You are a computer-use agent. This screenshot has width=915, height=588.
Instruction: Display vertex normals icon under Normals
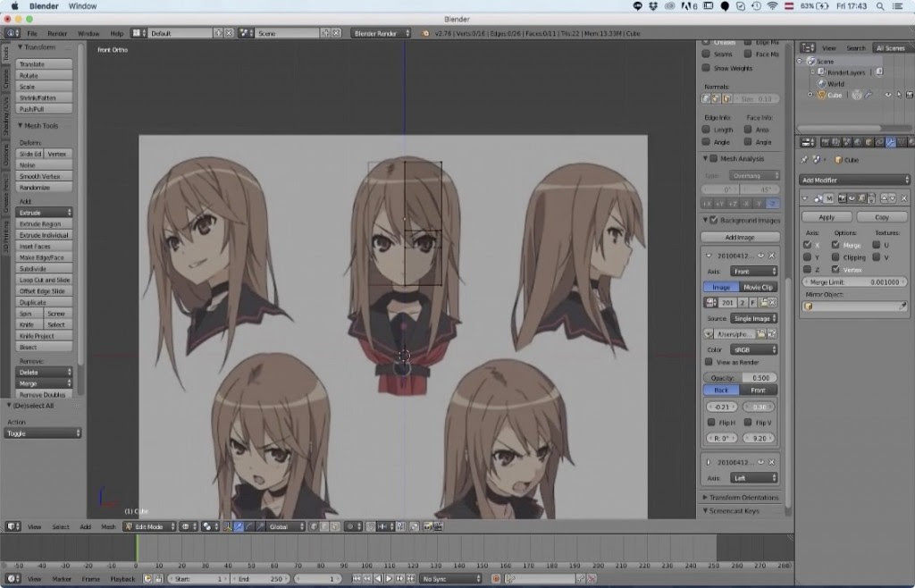click(x=706, y=98)
